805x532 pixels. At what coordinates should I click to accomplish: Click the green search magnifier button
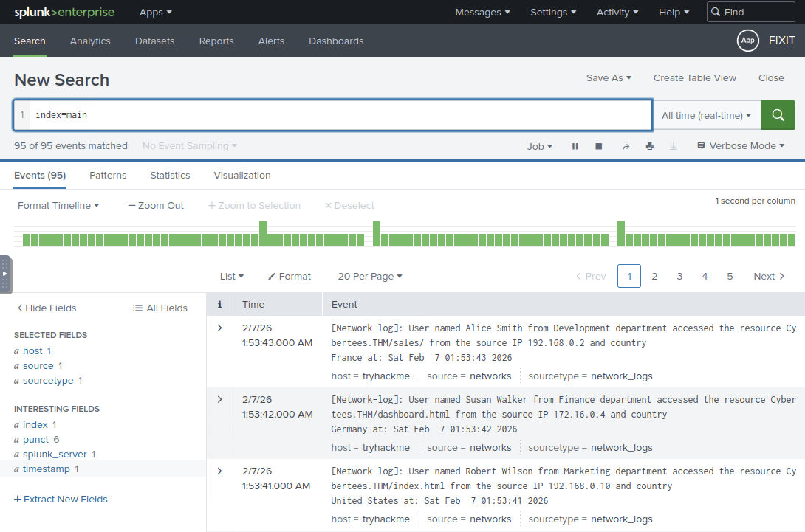click(778, 115)
